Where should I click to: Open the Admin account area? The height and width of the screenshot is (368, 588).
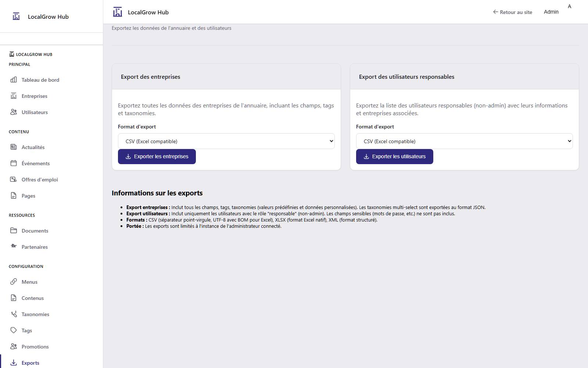tap(551, 11)
